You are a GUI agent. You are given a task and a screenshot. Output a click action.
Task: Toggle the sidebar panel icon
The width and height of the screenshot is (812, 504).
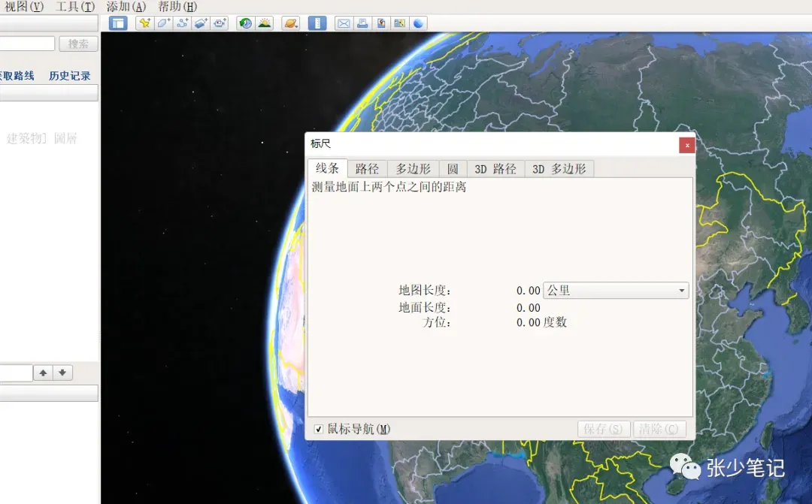(x=118, y=23)
